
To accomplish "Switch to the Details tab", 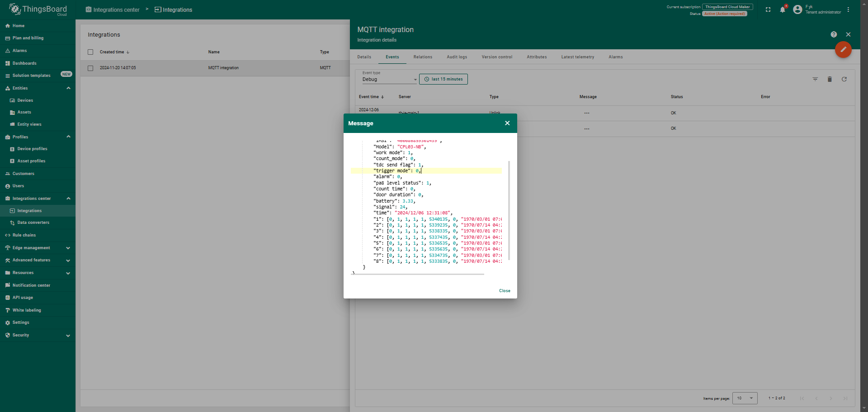I will 364,57.
